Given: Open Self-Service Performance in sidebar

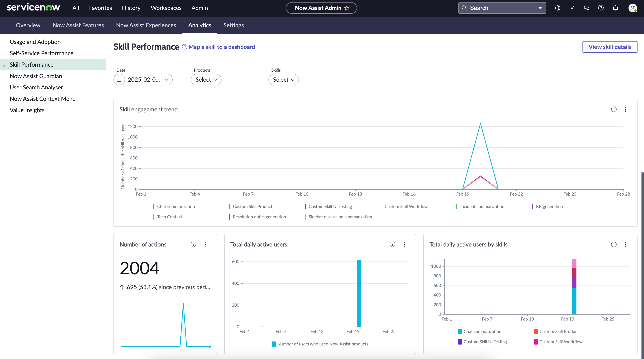Looking at the screenshot, I should tap(41, 53).
